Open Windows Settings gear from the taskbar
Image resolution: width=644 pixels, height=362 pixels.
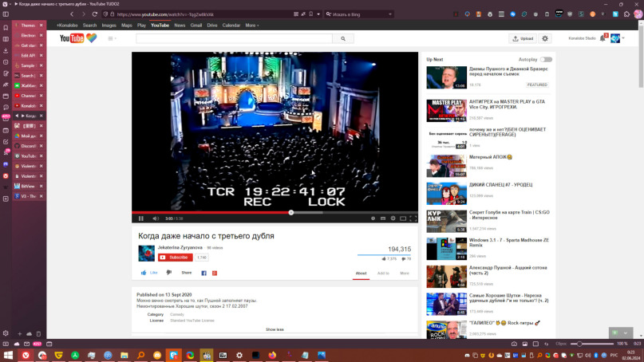pos(239,355)
